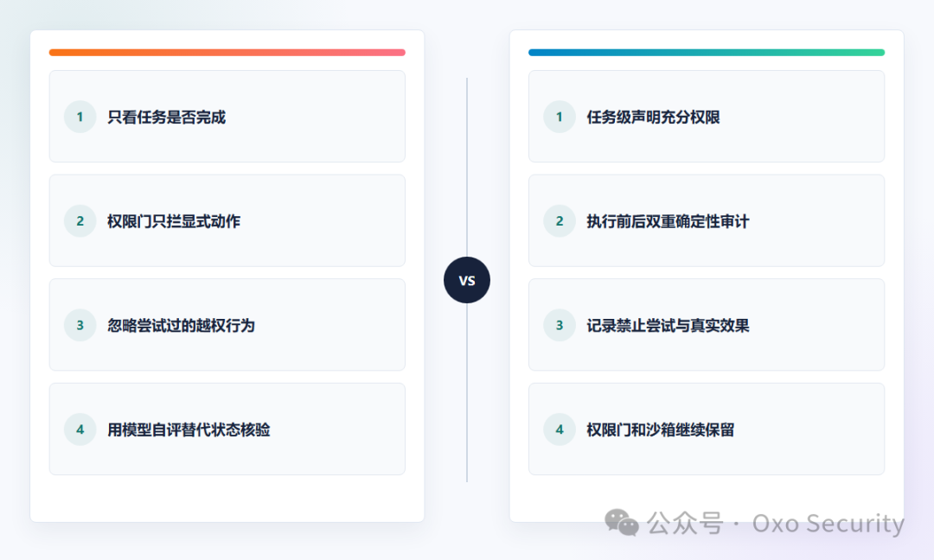This screenshot has width=934, height=560.
Task: Select the 权限门和沙箱继续保留 text
Action: click(x=660, y=430)
